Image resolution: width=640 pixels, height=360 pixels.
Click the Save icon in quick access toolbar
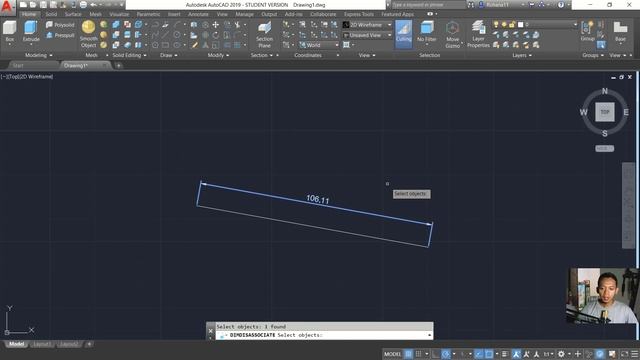pos(43,5)
